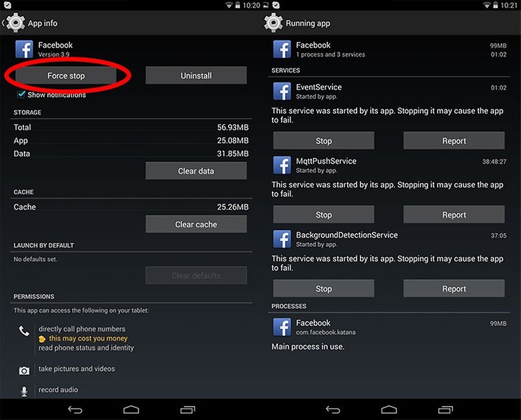Tap 'No defaults set.' text
The image size is (521, 420).
[35, 260]
